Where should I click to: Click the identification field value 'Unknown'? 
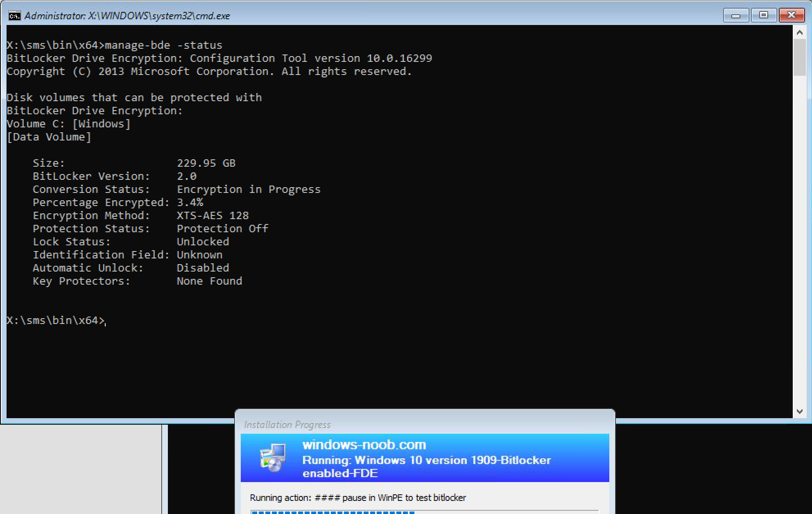[x=200, y=255]
